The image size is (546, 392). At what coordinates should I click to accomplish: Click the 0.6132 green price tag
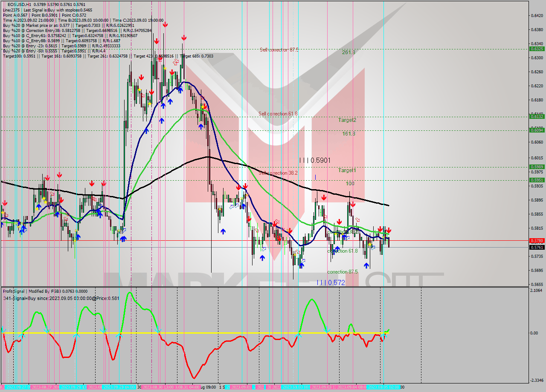pyautogui.click(x=537, y=116)
